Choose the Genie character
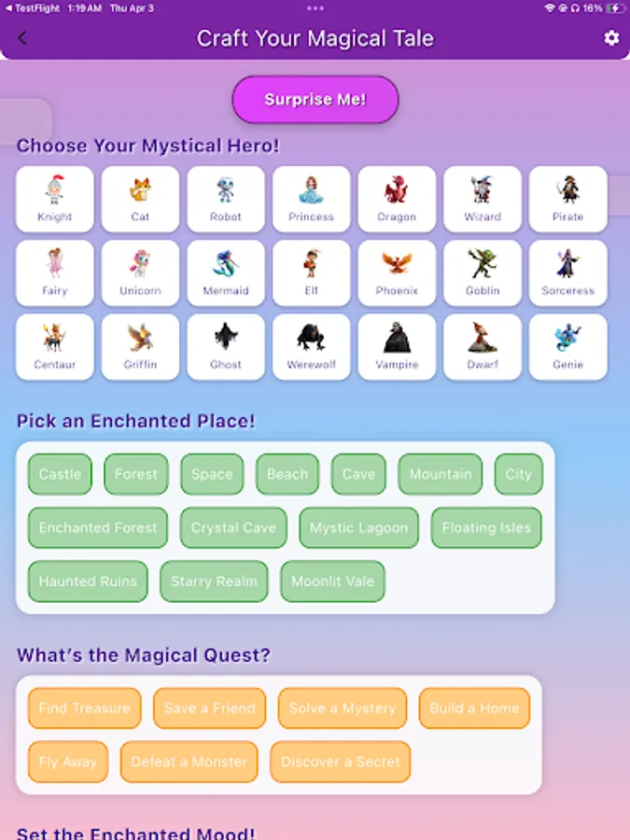630x840 pixels. pos(567,345)
